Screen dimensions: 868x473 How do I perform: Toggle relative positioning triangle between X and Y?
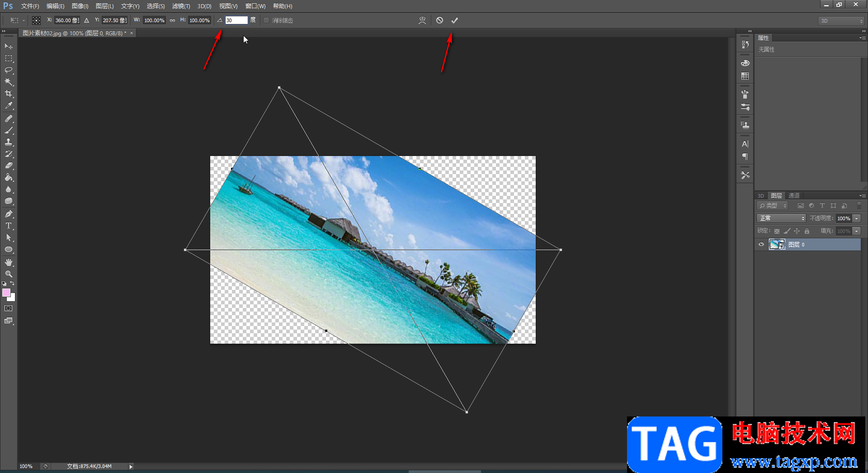(87, 20)
